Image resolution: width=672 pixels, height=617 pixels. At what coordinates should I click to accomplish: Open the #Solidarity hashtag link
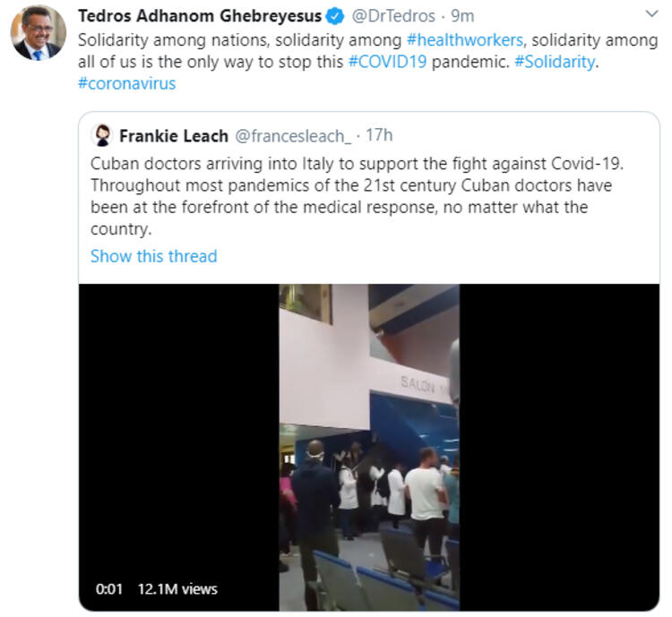click(x=555, y=62)
